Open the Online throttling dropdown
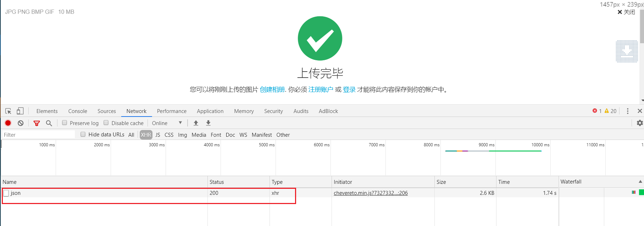Viewport: 644px width, 226px height. pos(167,123)
